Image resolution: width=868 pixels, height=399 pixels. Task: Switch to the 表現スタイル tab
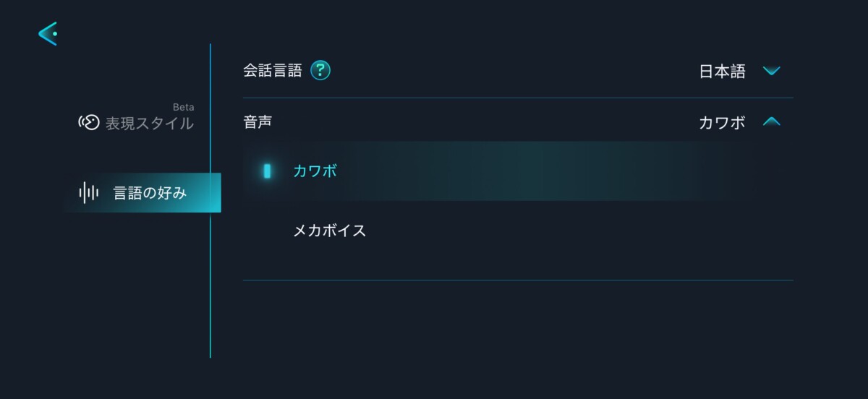point(149,124)
